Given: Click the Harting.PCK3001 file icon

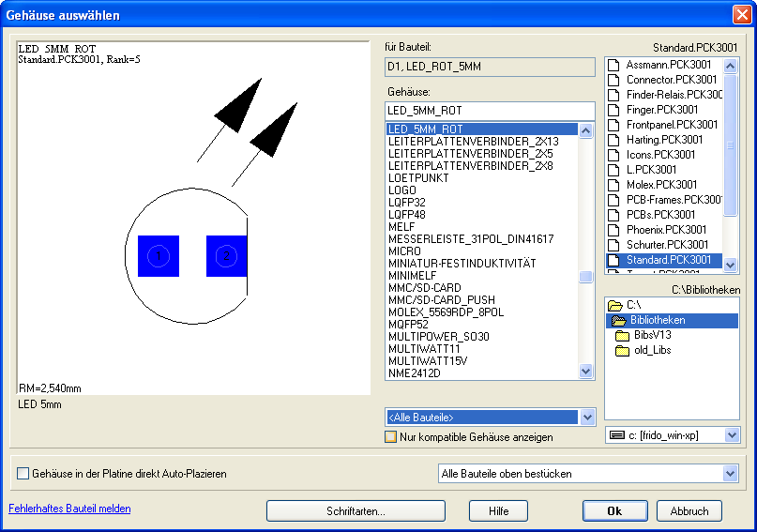Looking at the screenshot, I should pos(614,140).
